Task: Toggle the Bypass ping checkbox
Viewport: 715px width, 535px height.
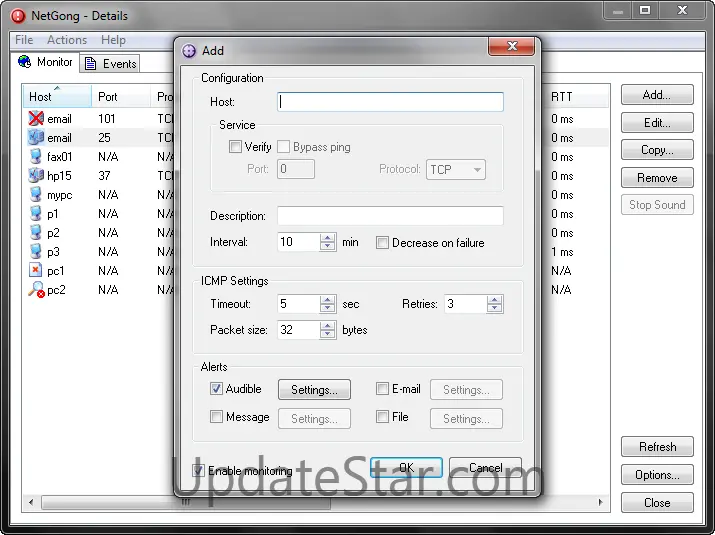Action: click(283, 147)
